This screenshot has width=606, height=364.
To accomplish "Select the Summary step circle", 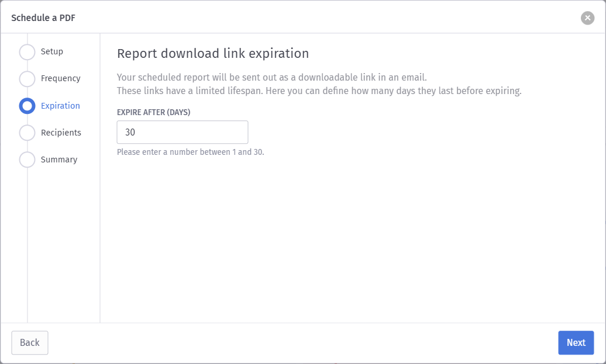I will (x=27, y=160).
